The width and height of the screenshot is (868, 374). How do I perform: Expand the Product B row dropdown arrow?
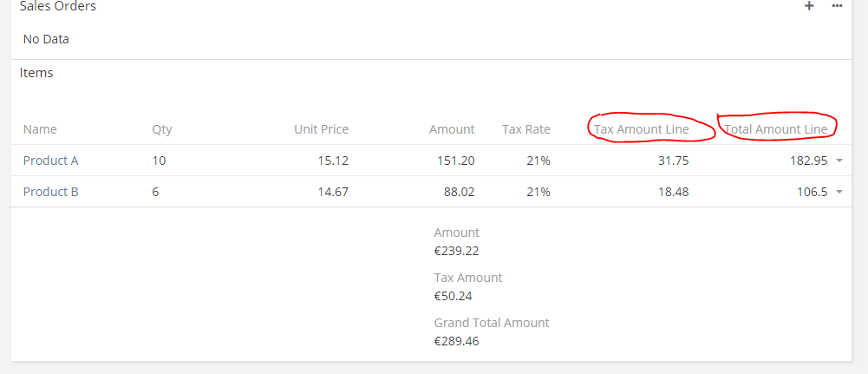839,192
